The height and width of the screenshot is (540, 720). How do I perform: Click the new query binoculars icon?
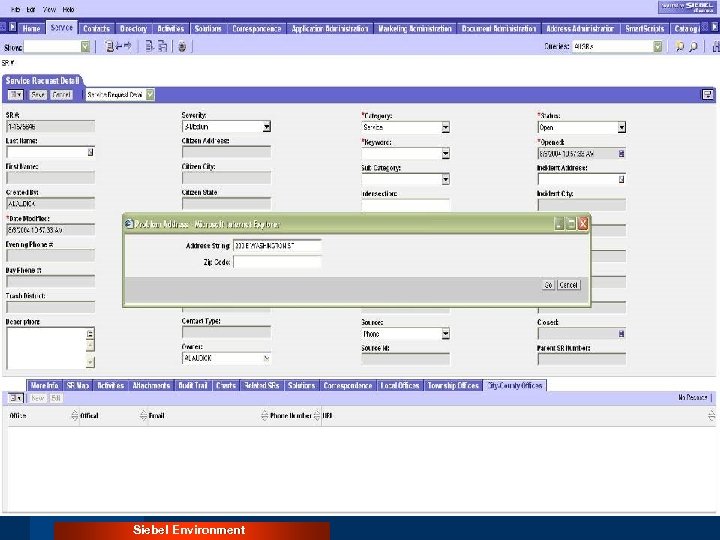pos(679,46)
